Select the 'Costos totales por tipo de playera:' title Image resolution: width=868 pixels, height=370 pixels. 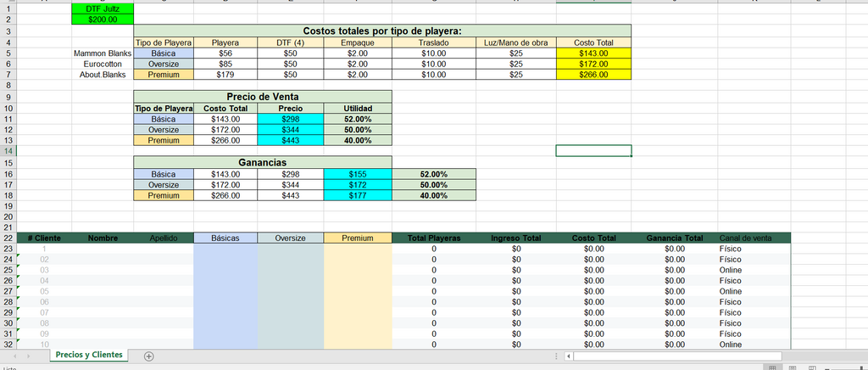pos(382,31)
